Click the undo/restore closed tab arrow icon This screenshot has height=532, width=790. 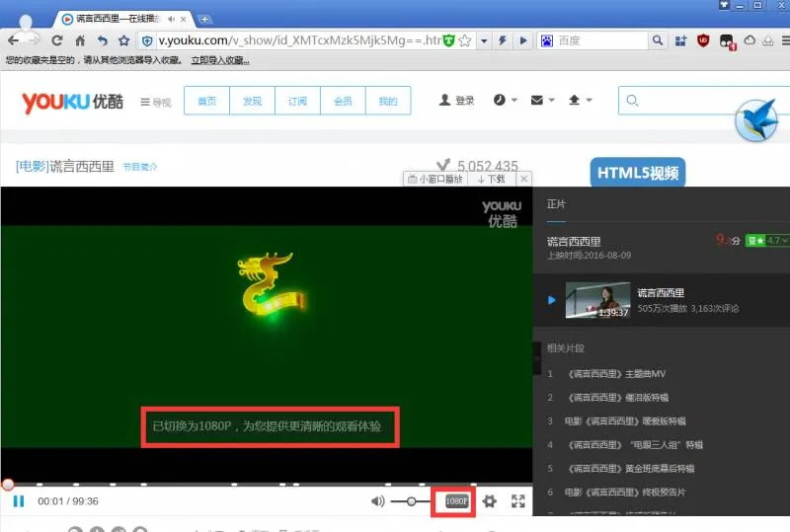[x=103, y=40]
